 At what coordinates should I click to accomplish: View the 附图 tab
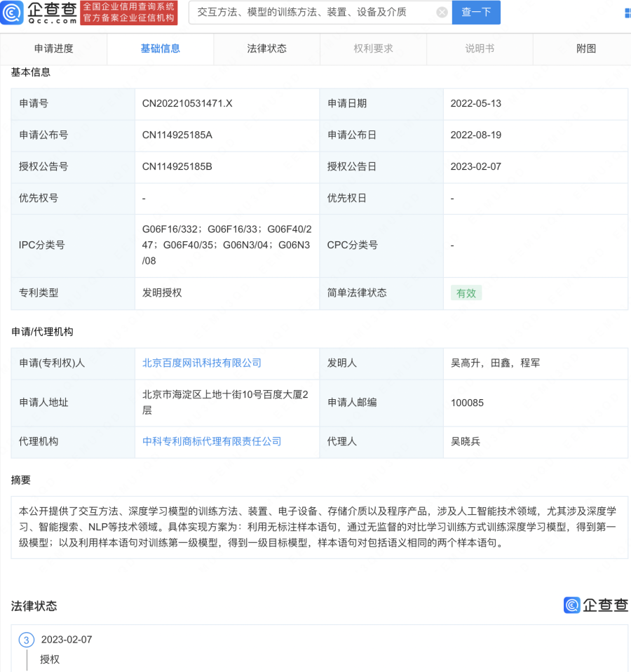tap(586, 49)
